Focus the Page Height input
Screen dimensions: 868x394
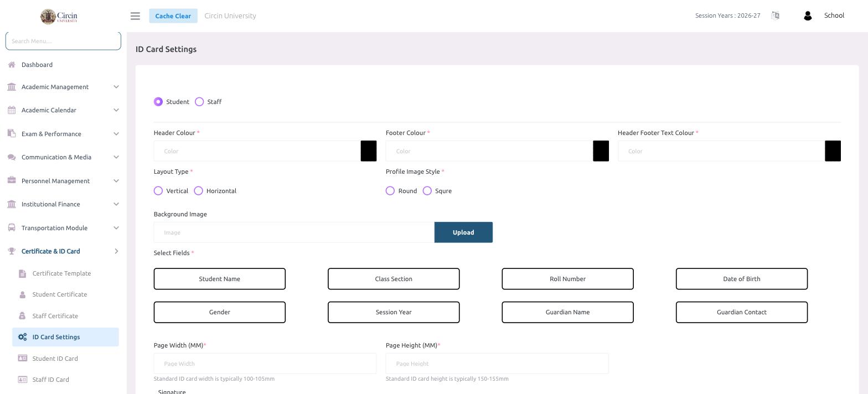coord(497,364)
